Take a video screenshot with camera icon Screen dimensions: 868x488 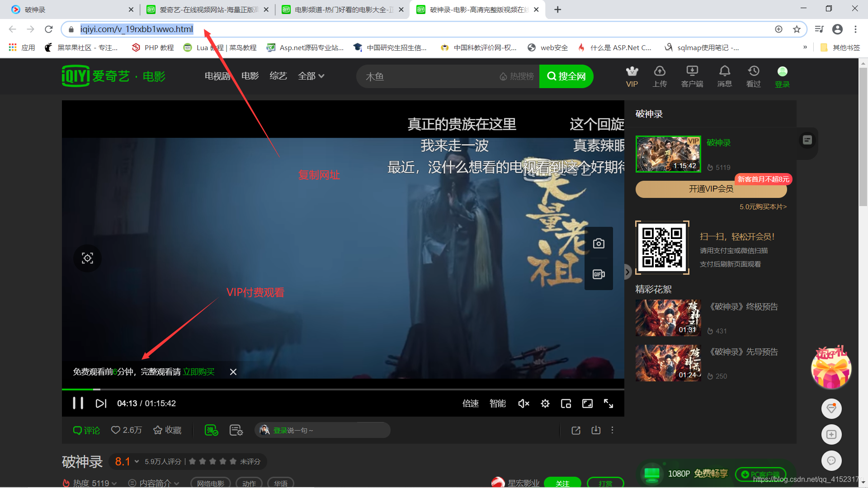click(599, 244)
